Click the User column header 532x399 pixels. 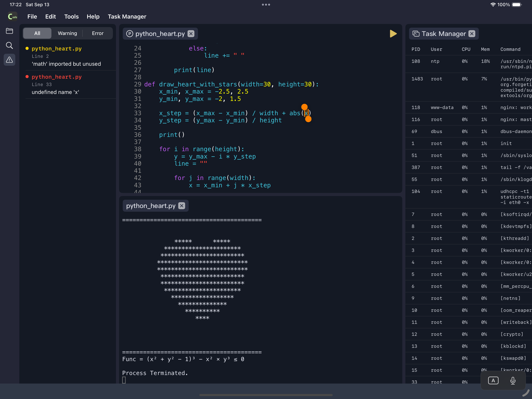[437, 49]
